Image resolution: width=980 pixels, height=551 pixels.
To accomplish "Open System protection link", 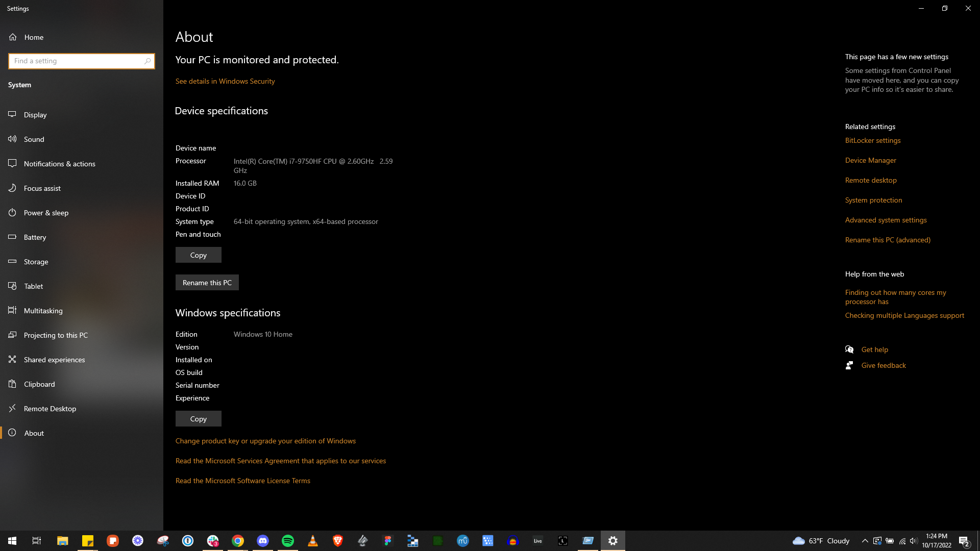I will click(874, 200).
